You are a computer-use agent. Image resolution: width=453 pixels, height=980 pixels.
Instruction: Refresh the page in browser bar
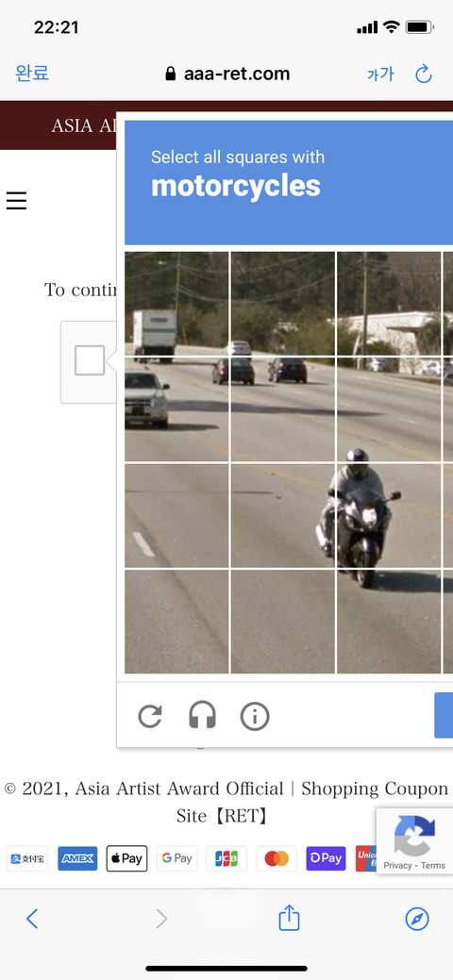(x=424, y=75)
